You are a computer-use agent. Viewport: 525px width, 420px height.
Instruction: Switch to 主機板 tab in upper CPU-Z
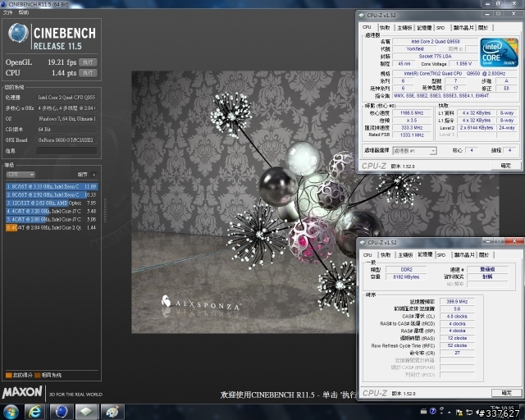coord(404,28)
